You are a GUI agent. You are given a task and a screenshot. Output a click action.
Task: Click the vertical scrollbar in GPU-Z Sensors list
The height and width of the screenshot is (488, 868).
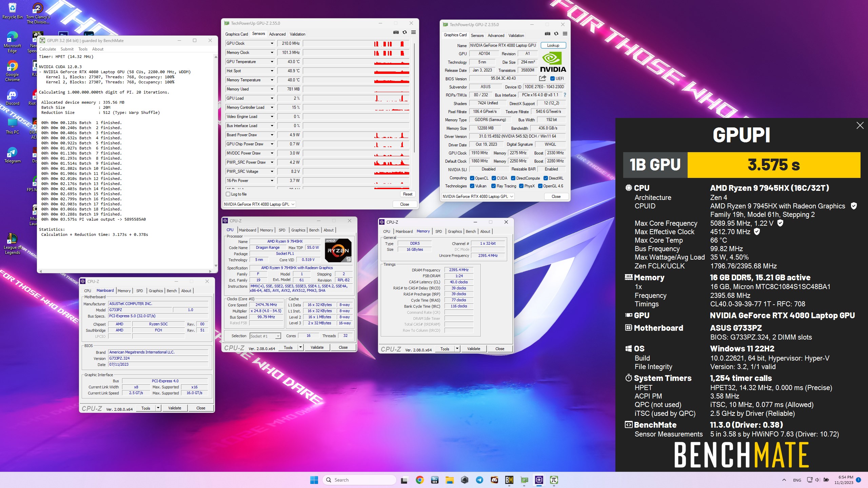(x=414, y=98)
